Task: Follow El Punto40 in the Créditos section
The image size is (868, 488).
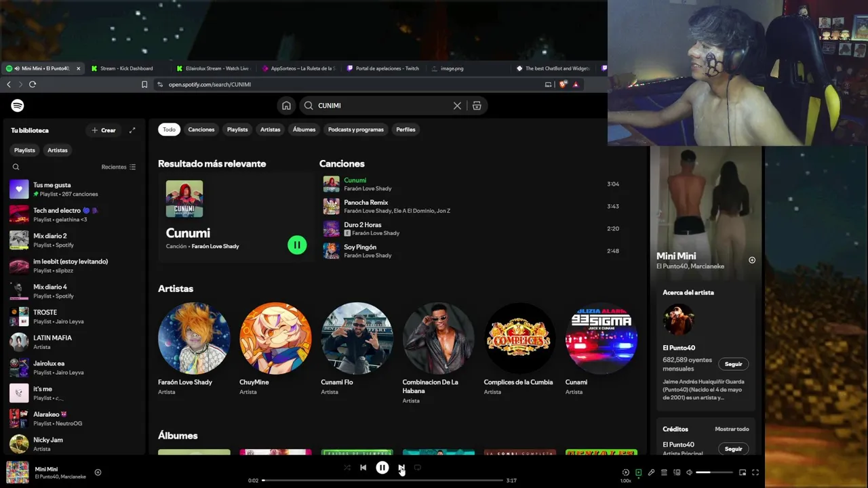Action: (733, 449)
